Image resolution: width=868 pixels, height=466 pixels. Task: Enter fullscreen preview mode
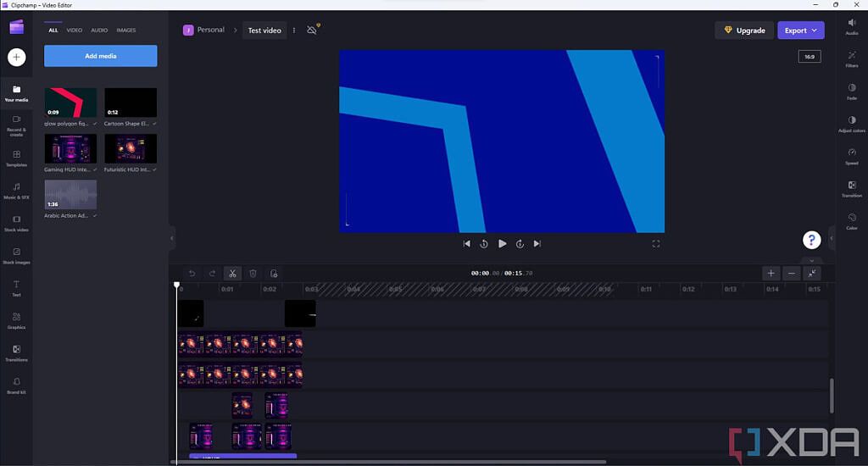click(656, 243)
